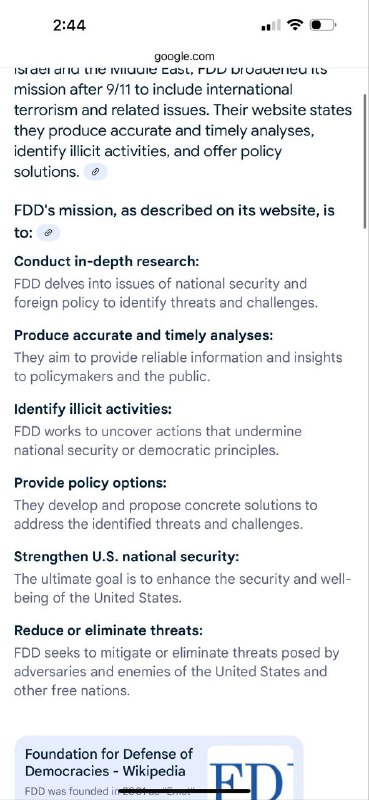Tap the home indicator bar at bottom

pyautogui.click(x=184, y=792)
